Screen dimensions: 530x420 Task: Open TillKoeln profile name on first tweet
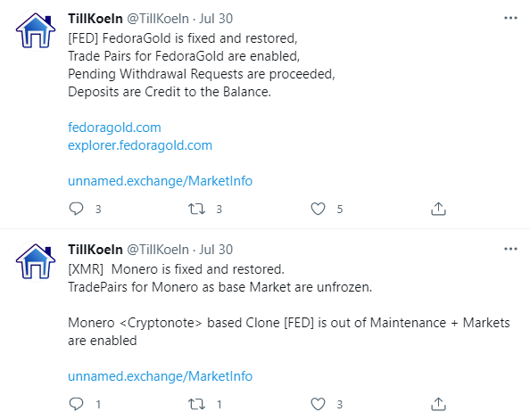click(x=95, y=19)
